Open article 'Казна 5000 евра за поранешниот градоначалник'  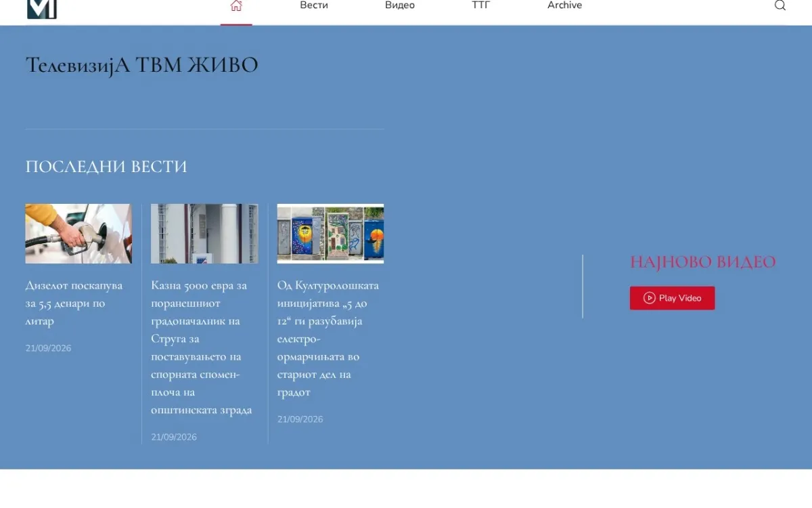tap(202, 347)
